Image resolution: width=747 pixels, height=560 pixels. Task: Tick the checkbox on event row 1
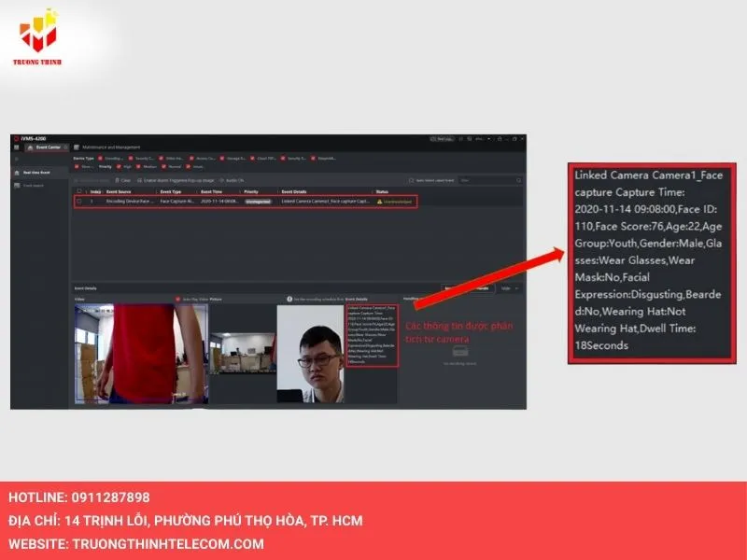79,201
